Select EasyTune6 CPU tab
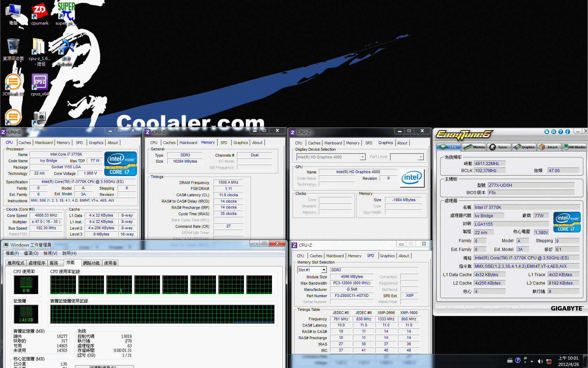 (x=448, y=147)
